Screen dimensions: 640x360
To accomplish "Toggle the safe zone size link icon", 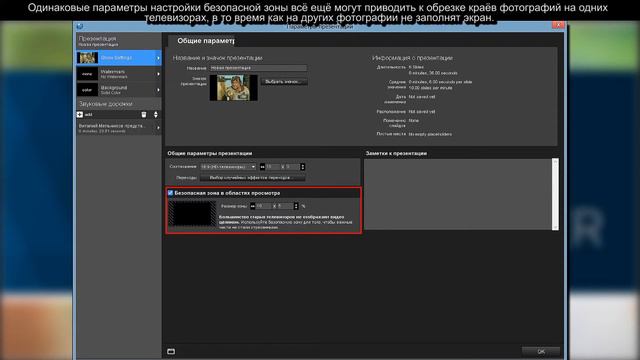I will (x=253, y=206).
